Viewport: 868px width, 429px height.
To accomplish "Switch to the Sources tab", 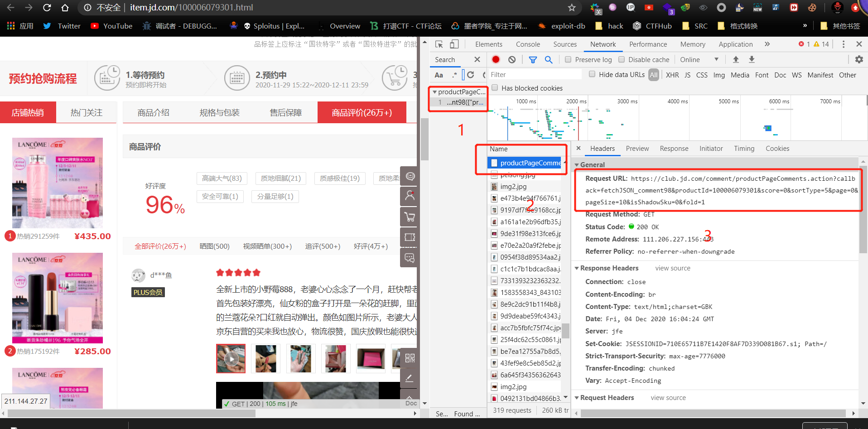I will [565, 44].
